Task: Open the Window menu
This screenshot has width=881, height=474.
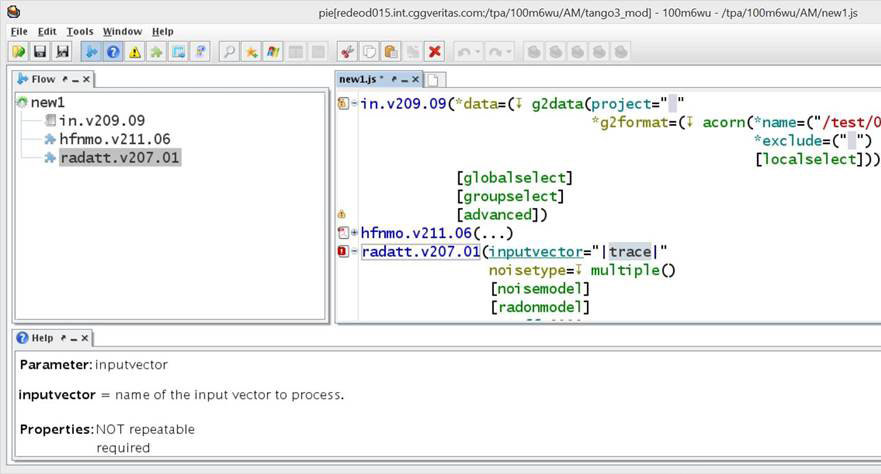Action: 122,31
